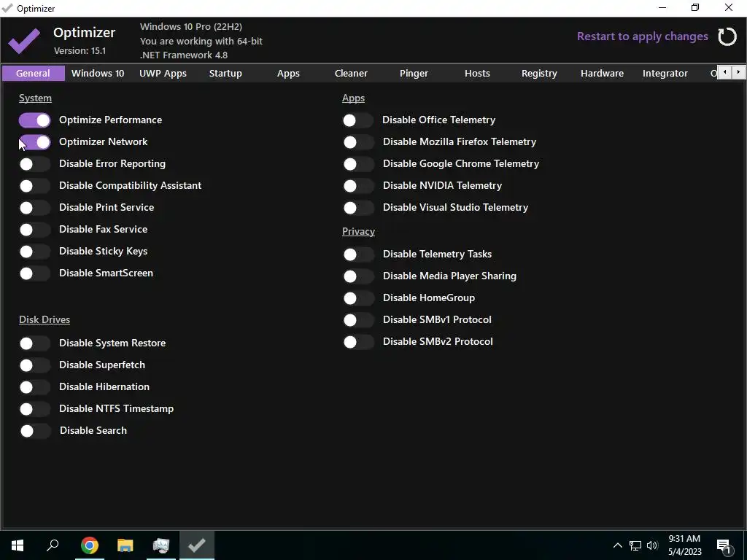
Task: Open the Pinger tab
Action: (x=414, y=74)
